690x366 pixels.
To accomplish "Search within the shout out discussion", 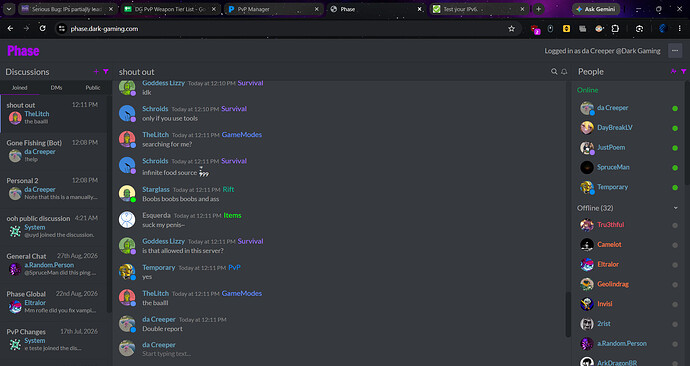I will pos(554,71).
